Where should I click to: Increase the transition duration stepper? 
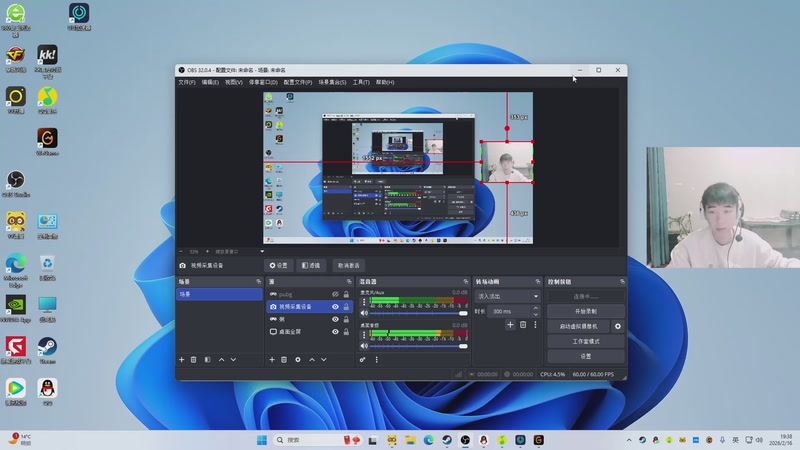pyautogui.click(x=536, y=309)
